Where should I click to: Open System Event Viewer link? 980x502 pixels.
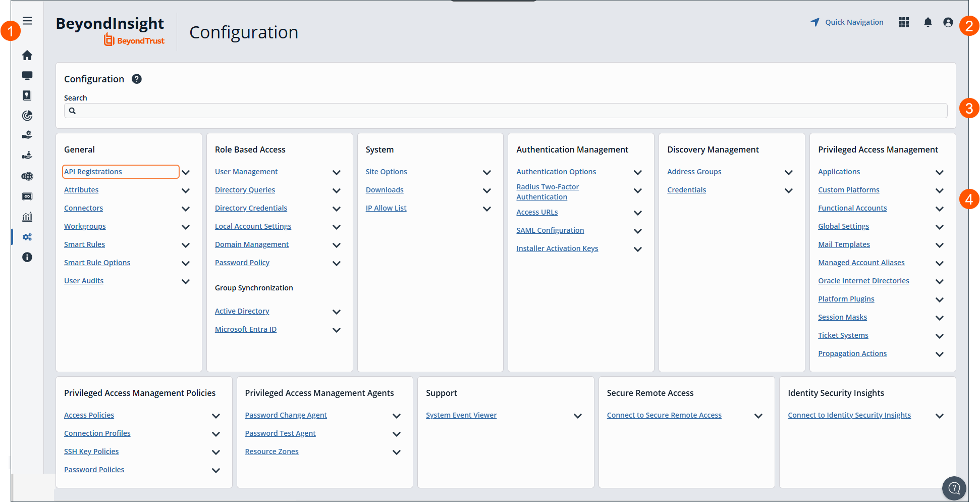pos(461,415)
